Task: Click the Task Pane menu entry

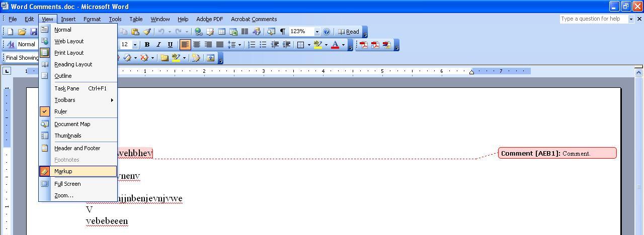Action: pos(78,88)
